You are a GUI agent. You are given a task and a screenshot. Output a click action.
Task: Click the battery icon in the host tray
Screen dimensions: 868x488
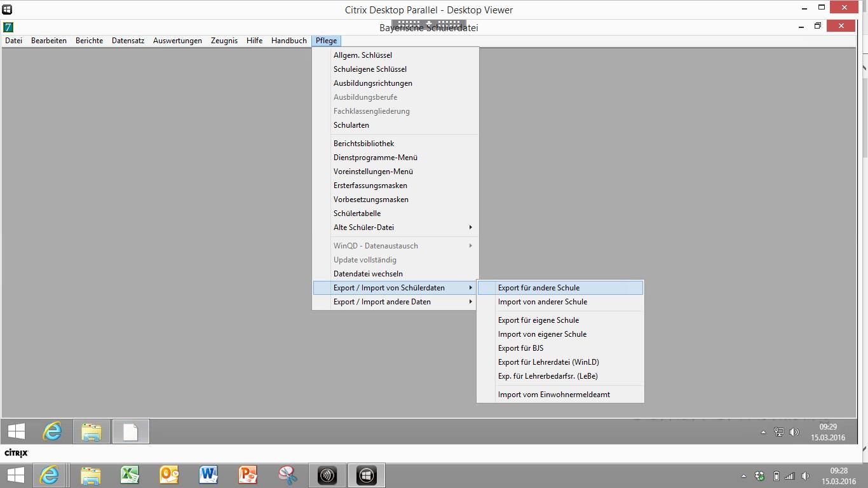pyautogui.click(x=776, y=476)
